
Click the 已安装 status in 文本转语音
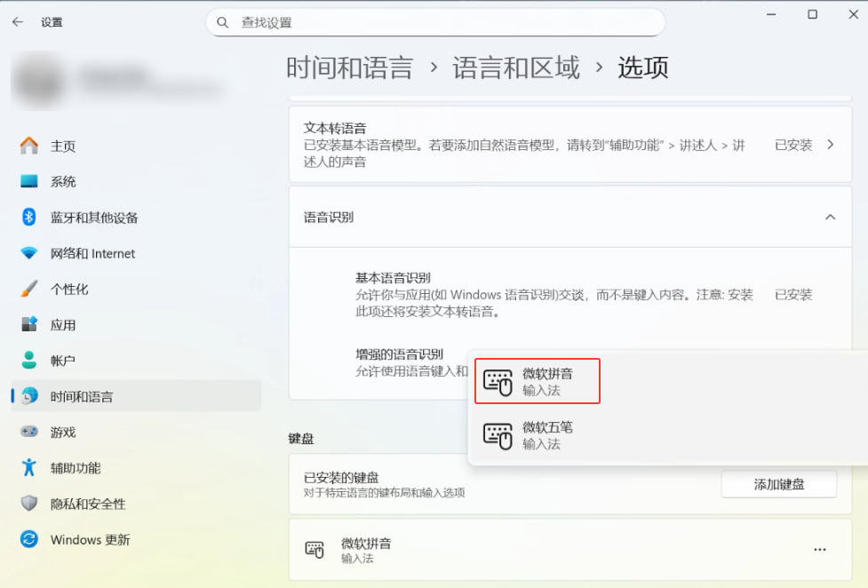793,145
